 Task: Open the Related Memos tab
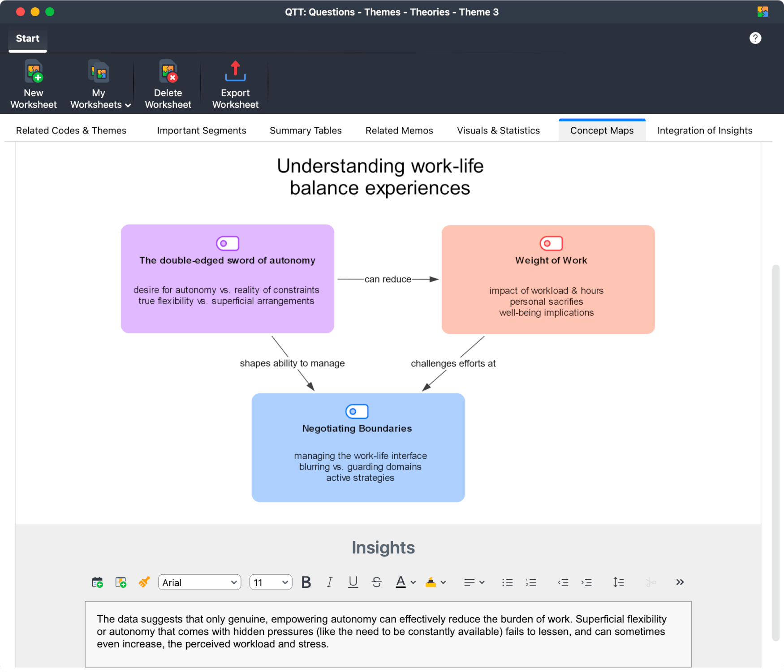pyautogui.click(x=399, y=130)
